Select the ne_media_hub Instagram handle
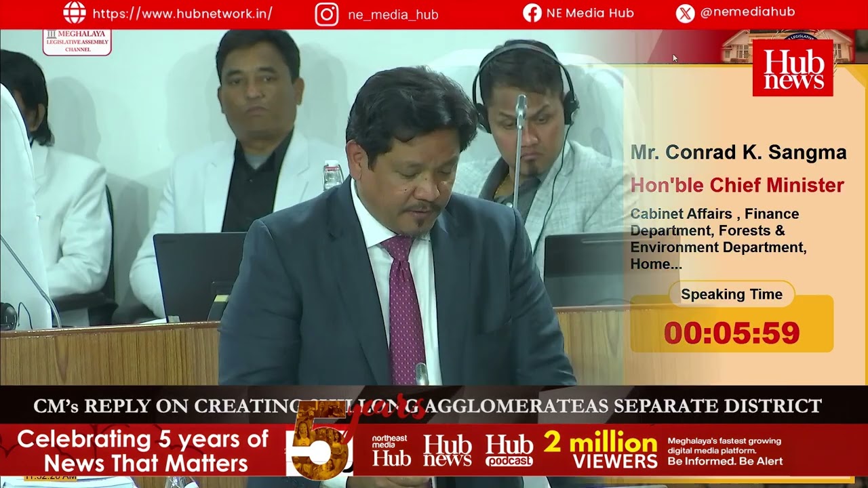This screenshot has height=488, width=868. (x=393, y=14)
